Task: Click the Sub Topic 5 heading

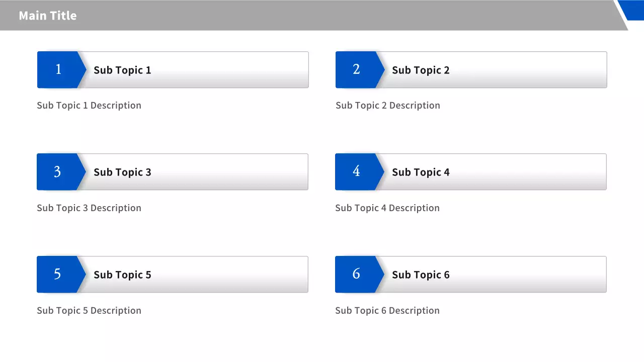Action: pos(122,275)
